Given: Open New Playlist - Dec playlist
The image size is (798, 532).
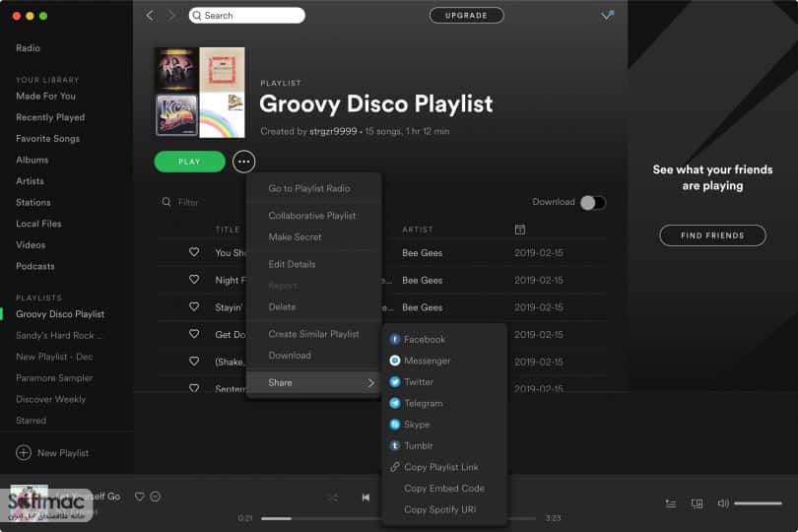Looking at the screenshot, I should pyautogui.click(x=54, y=357).
